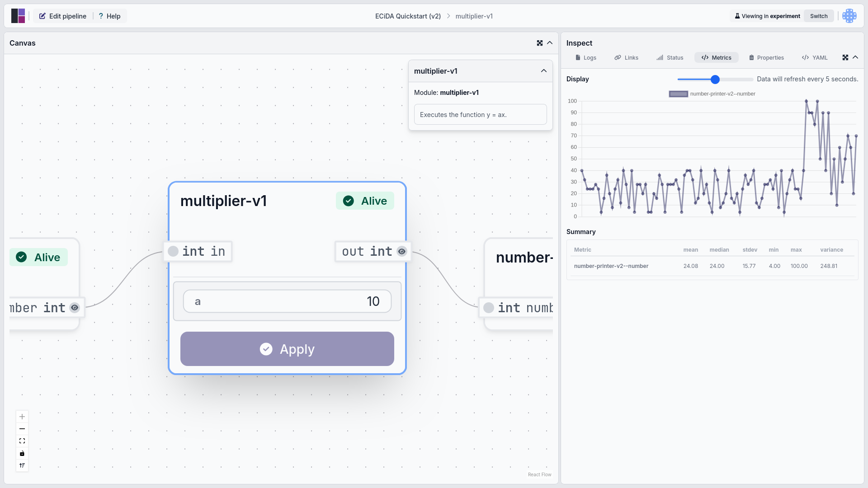Viewport: 868px width, 488px height.
Task: Click number-printer int number input handle
Action: [488, 308]
